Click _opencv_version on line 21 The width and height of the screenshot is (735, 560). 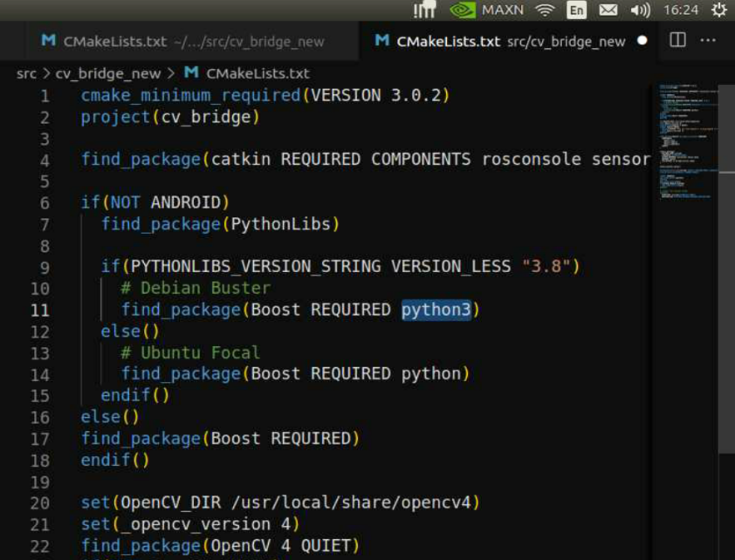pyautogui.click(x=196, y=525)
